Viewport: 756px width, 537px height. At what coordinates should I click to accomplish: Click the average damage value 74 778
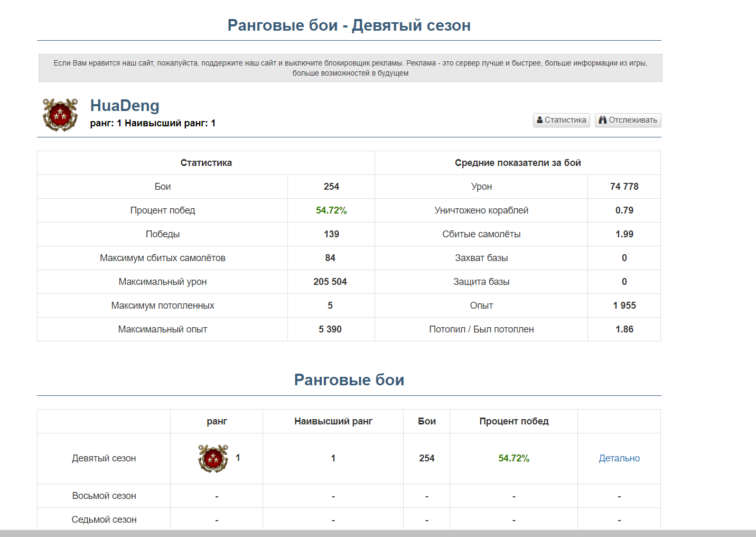click(x=624, y=187)
